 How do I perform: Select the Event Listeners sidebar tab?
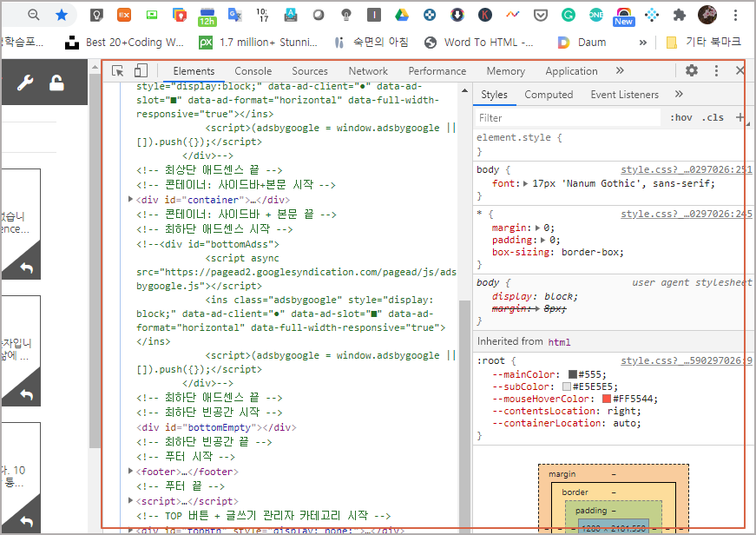(624, 95)
